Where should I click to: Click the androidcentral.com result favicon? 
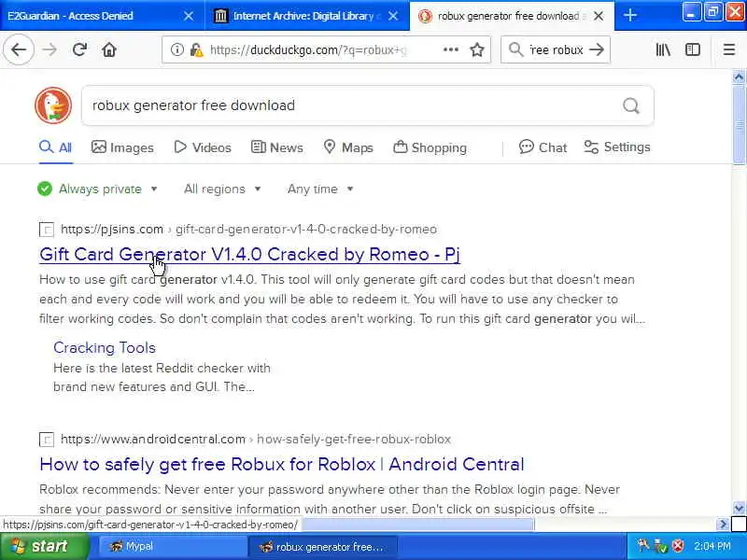coord(46,439)
